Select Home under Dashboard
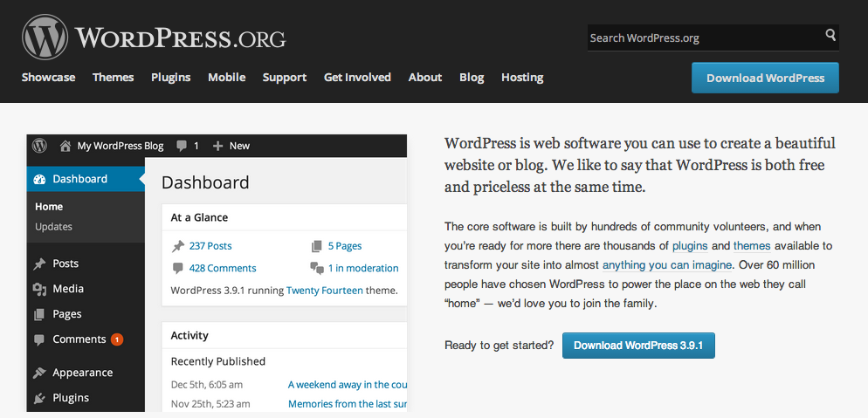 point(49,207)
